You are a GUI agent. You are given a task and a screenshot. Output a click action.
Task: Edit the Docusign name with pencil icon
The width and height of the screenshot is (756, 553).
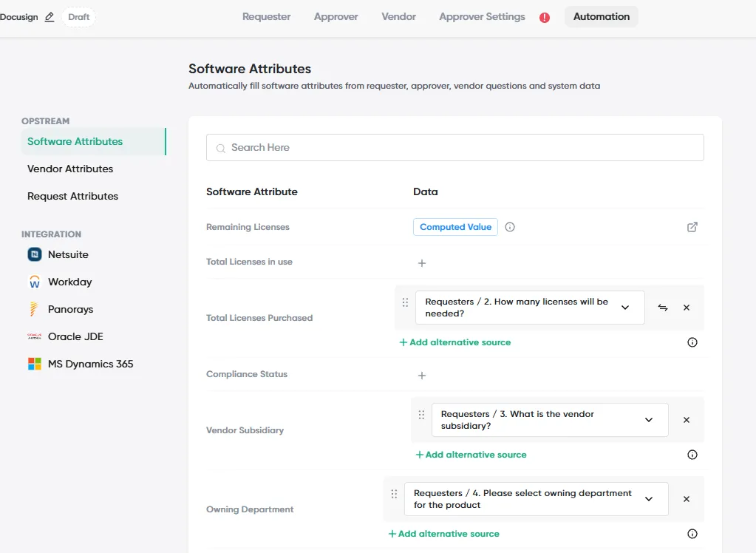[x=50, y=17]
